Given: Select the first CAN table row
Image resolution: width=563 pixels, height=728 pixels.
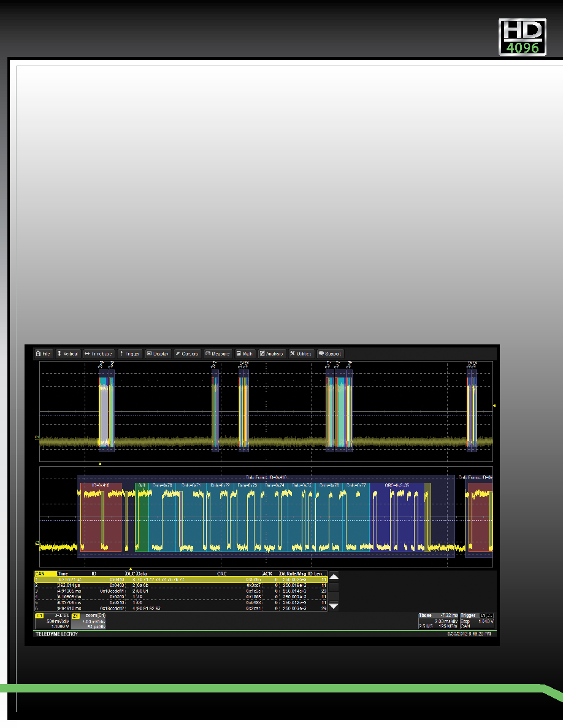Looking at the screenshot, I should (181, 580).
